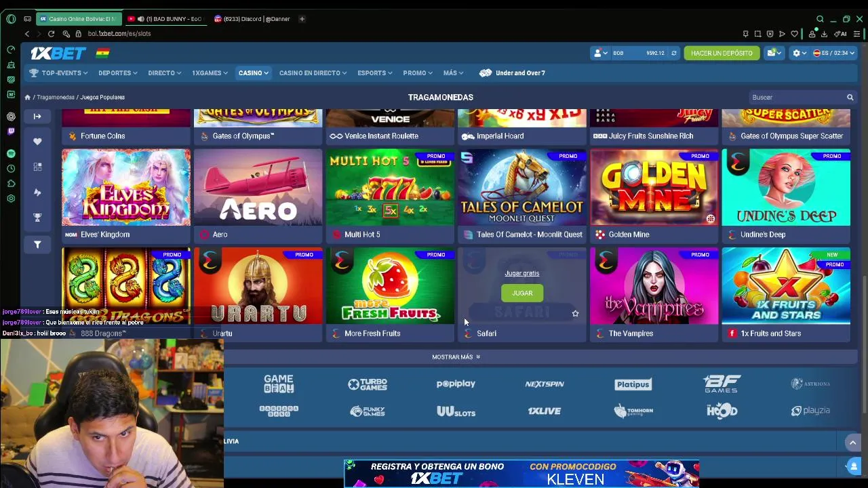Expand the TOP-EVENTS menu

[59, 73]
